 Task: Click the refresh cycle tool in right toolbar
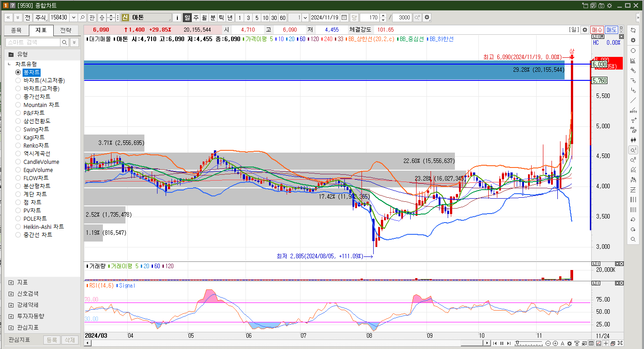(x=633, y=30)
